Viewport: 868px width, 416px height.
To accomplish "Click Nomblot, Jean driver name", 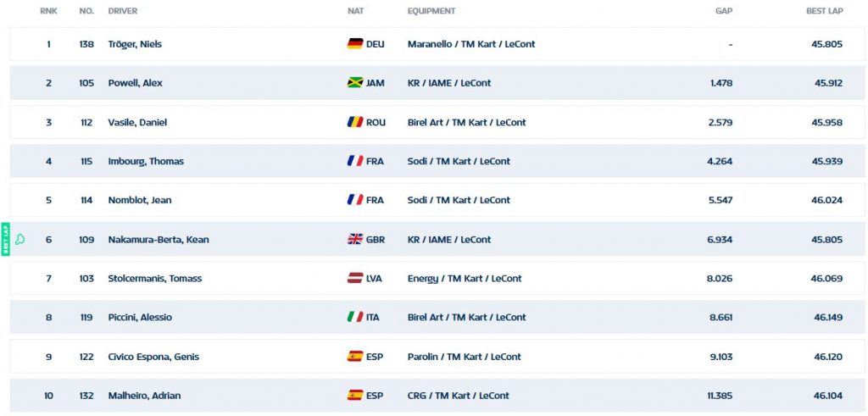I will [x=140, y=200].
